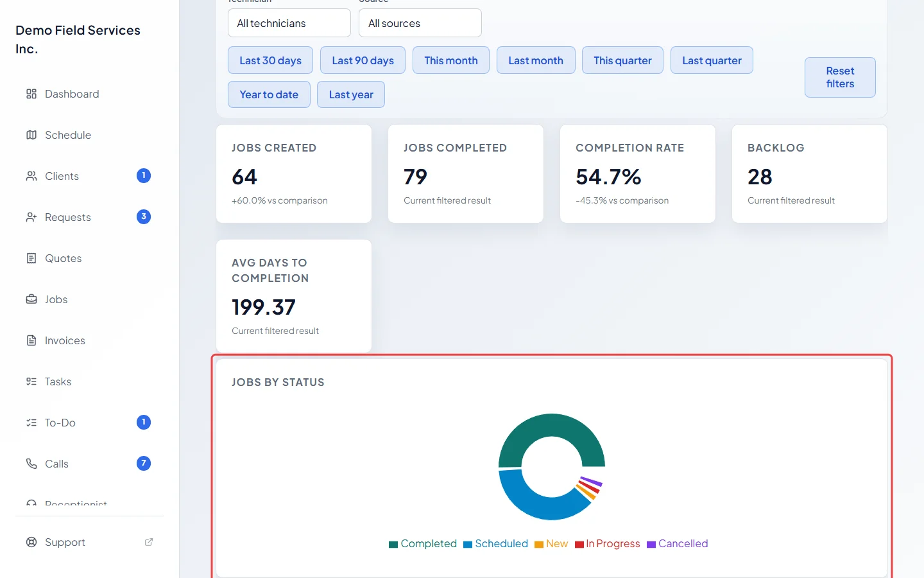Click the Tasks list icon
The image size is (924, 578).
pos(31,381)
